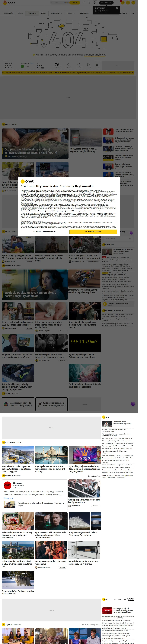This screenshot has height=644, width=147.
Task: Click PRZEJDŹ DO SERWISU button
Action: [93, 232]
